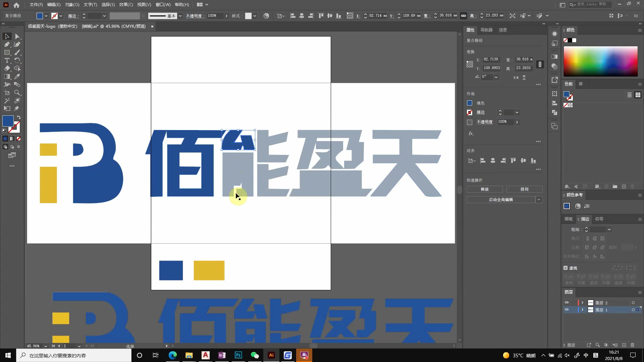Viewport: 644px width, 362px height.
Task: Click the 排列 button under 快速操作
Action: pos(524,189)
